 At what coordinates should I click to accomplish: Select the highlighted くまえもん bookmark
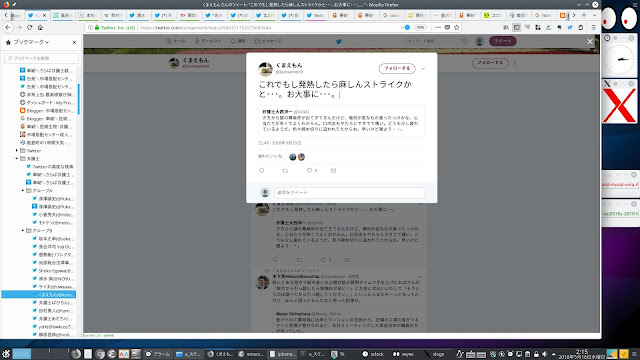click(39, 294)
